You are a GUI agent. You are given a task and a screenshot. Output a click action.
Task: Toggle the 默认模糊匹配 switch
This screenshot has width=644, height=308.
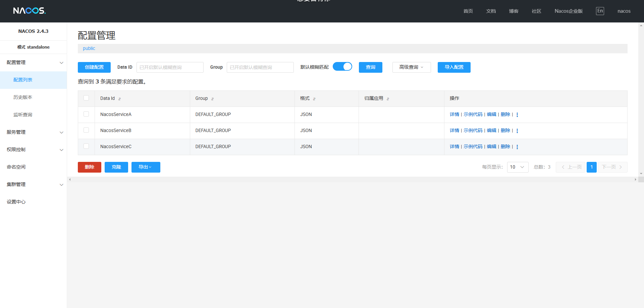(x=342, y=67)
